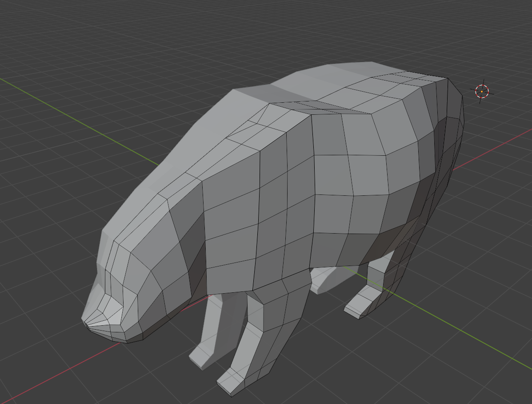The width and height of the screenshot is (532, 404).
Task: Click the bear's nearest front foot
Action: [232, 382]
